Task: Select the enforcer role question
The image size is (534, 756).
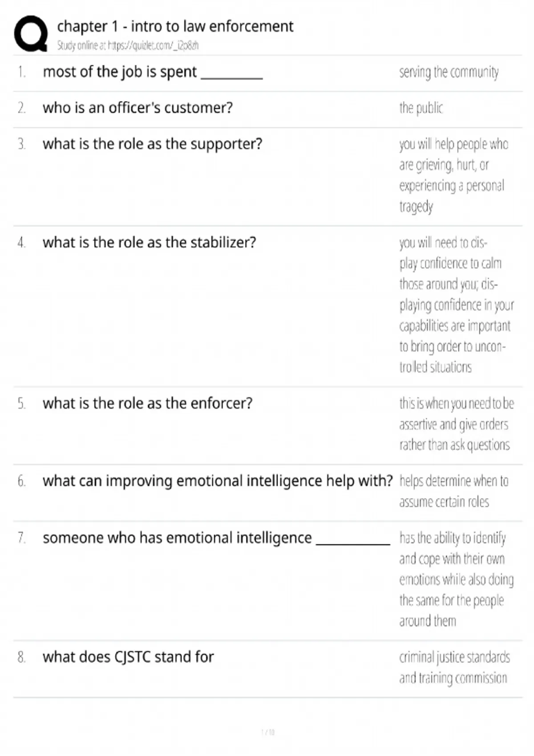Action: (x=147, y=403)
